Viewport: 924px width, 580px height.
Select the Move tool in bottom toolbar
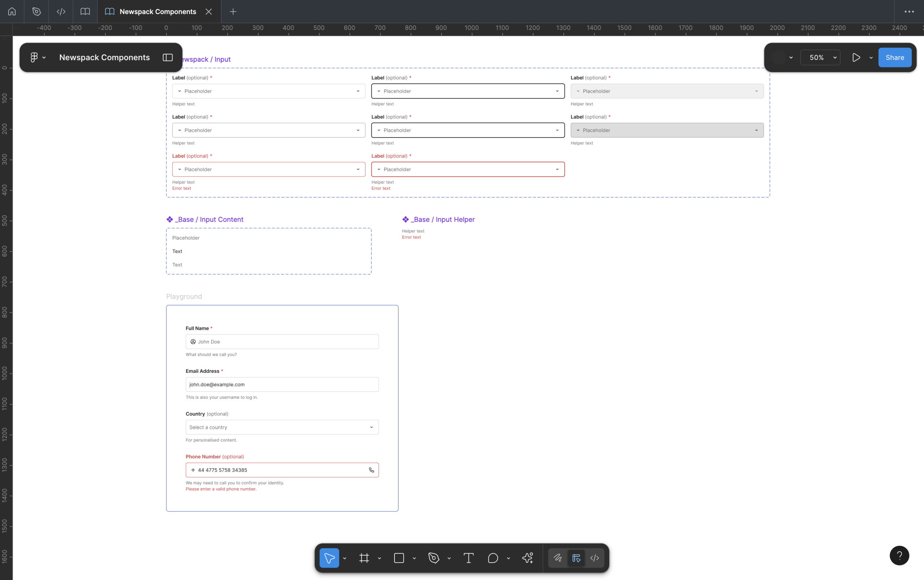pos(329,558)
